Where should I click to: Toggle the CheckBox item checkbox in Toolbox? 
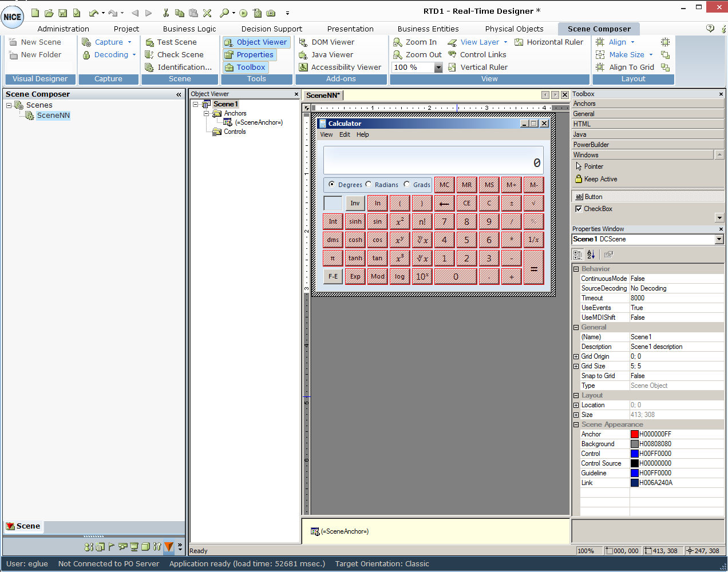579,209
